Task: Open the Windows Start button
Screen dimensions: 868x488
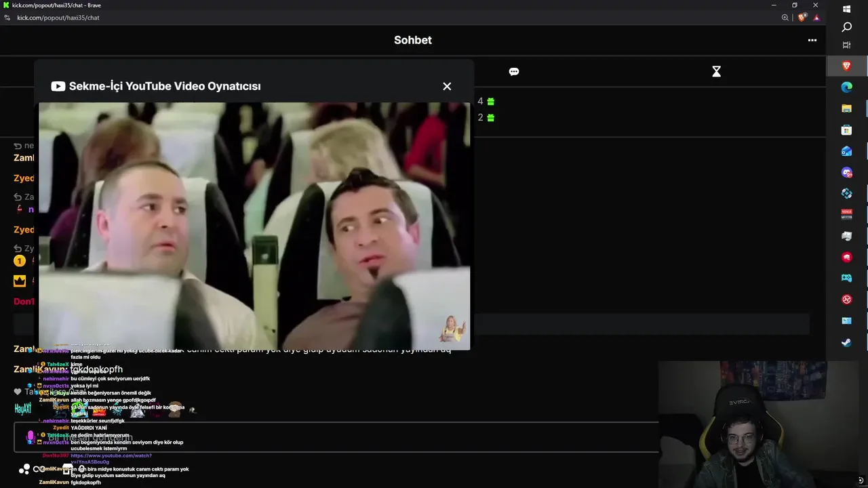Action: (x=846, y=9)
